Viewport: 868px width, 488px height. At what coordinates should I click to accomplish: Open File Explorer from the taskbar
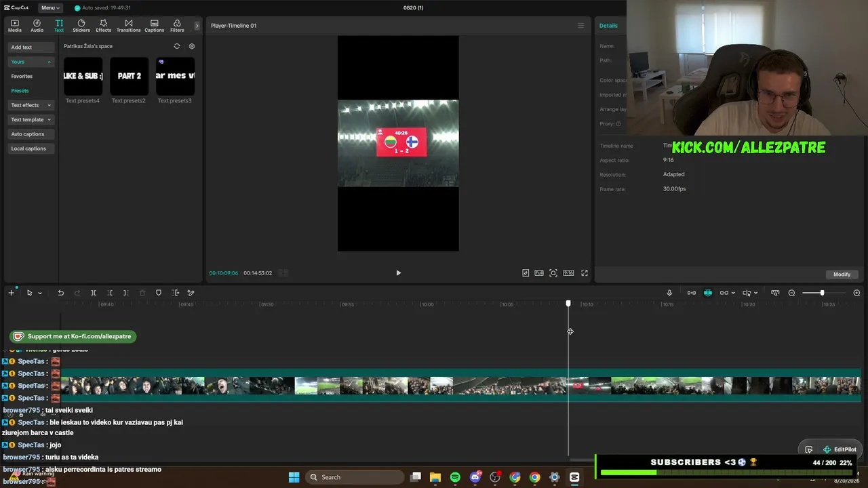click(435, 477)
